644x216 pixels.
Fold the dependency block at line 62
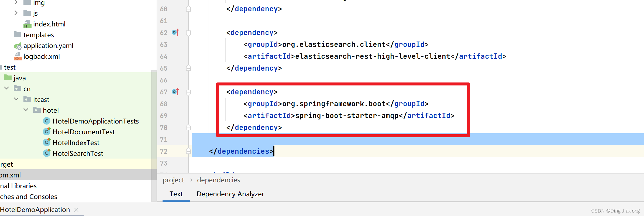click(188, 33)
